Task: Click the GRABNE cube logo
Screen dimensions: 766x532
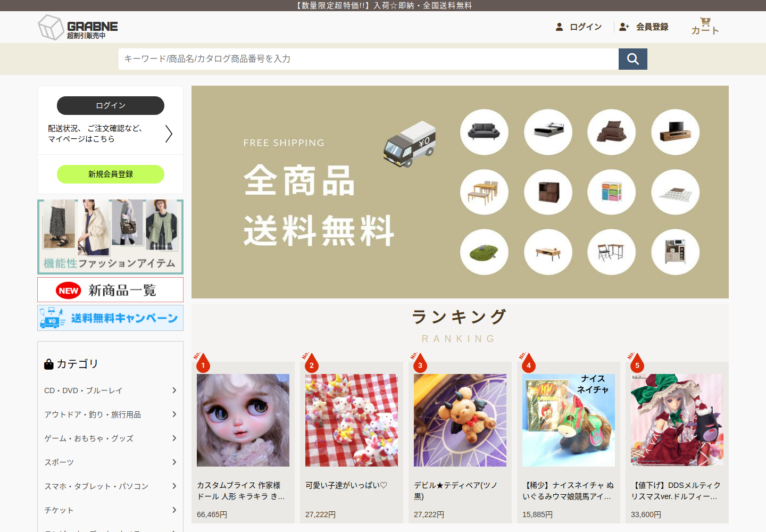Action: 78,27
